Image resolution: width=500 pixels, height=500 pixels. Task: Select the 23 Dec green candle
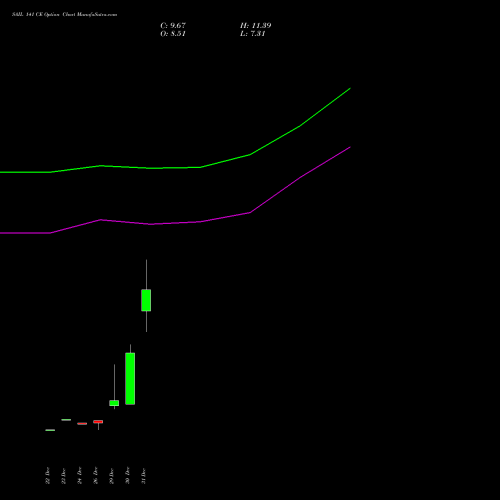[66, 420]
